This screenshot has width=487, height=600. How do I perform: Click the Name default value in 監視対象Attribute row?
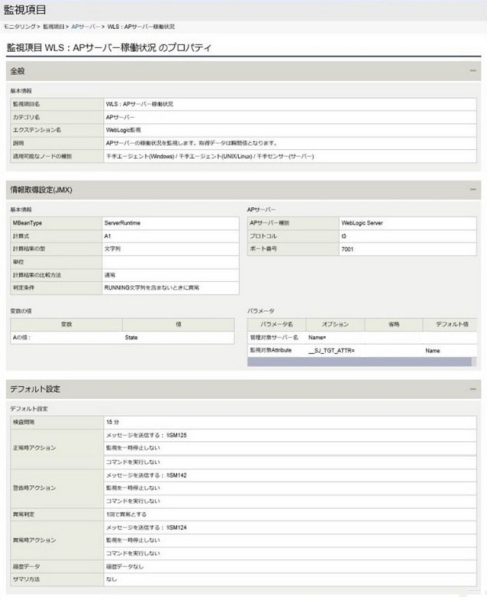coord(432,351)
